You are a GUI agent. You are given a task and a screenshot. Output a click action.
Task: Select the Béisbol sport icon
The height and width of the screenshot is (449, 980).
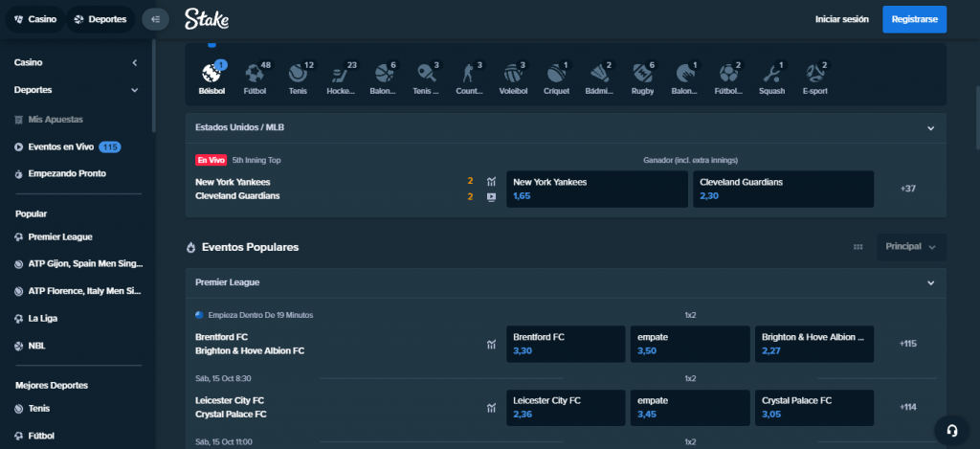click(212, 74)
